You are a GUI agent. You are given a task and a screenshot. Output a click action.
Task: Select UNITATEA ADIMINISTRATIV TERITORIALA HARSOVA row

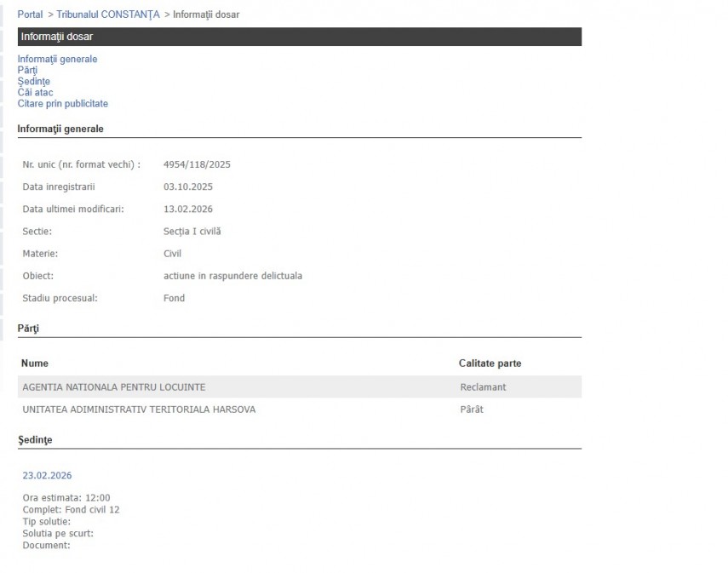click(x=138, y=410)
